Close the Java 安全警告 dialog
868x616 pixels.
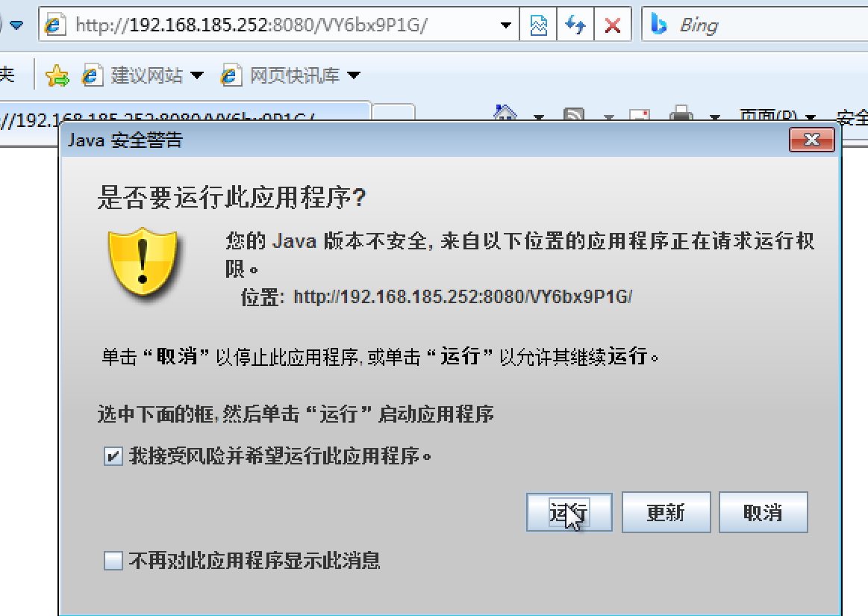pos(811,140)
